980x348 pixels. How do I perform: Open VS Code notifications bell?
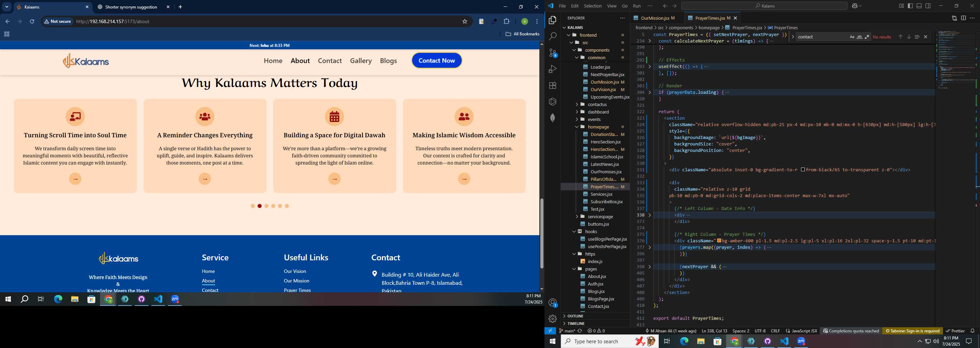pyautogui.click(x=973, y=331)
